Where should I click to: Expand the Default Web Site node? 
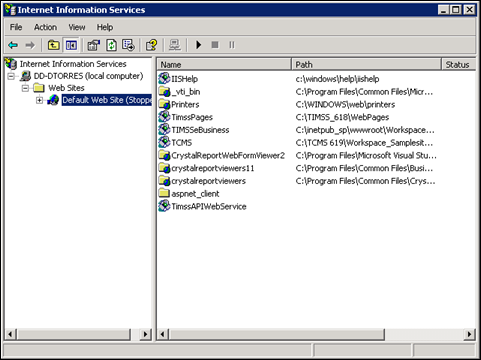39,100
